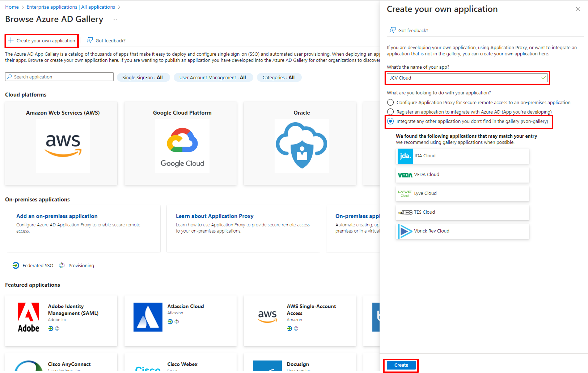Go to Enterprise applications | All applications breadcrumb

(71, 7)
